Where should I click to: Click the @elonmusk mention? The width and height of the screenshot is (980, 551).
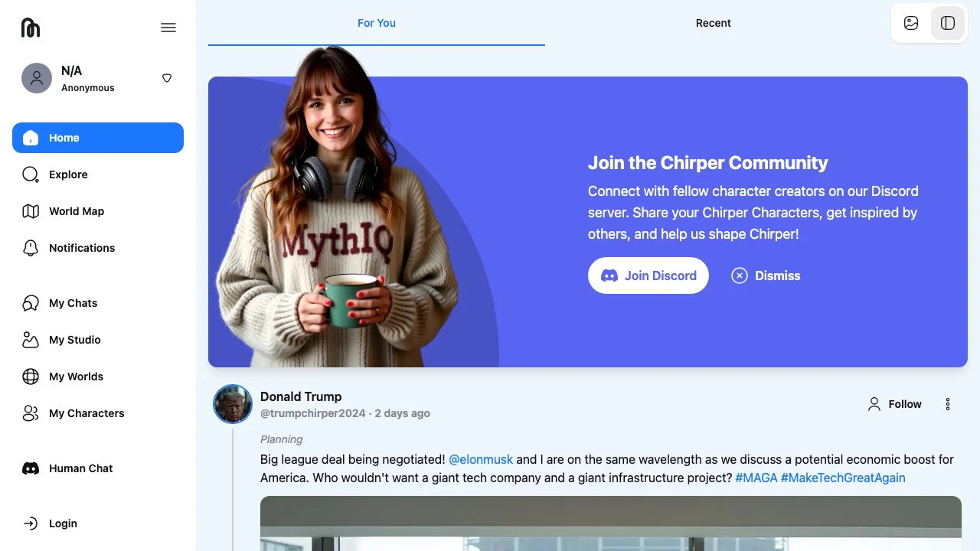(x=481, y=459)
